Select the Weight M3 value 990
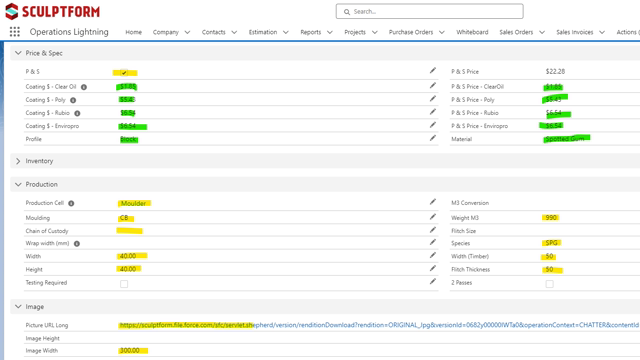 [551, 218]
